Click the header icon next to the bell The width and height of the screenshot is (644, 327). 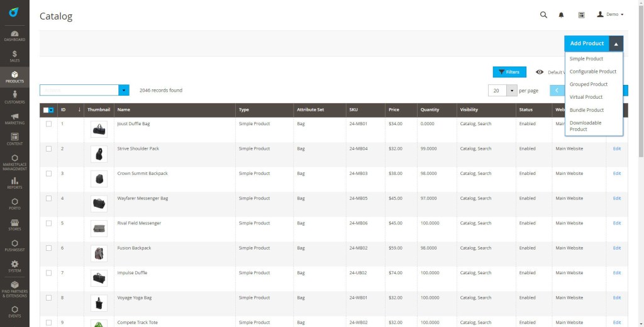pyautogui.click(x=581, y=15)
